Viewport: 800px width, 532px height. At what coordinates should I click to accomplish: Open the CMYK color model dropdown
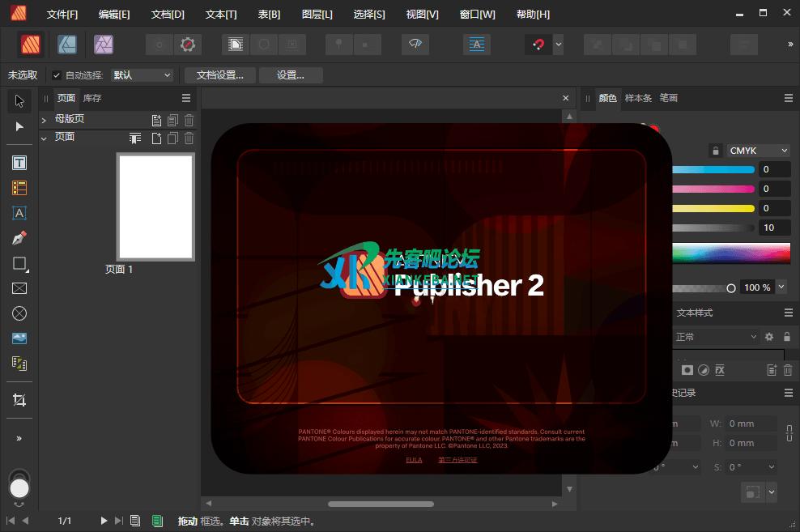(x=758, y=151)
